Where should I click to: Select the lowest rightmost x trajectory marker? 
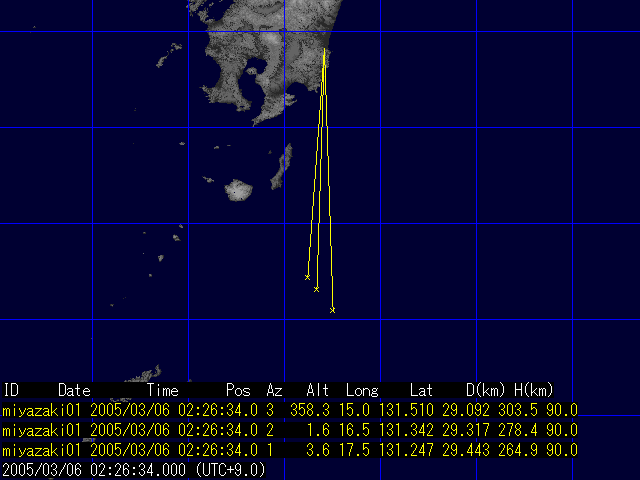pyautogui.click(x=332, y=311)
